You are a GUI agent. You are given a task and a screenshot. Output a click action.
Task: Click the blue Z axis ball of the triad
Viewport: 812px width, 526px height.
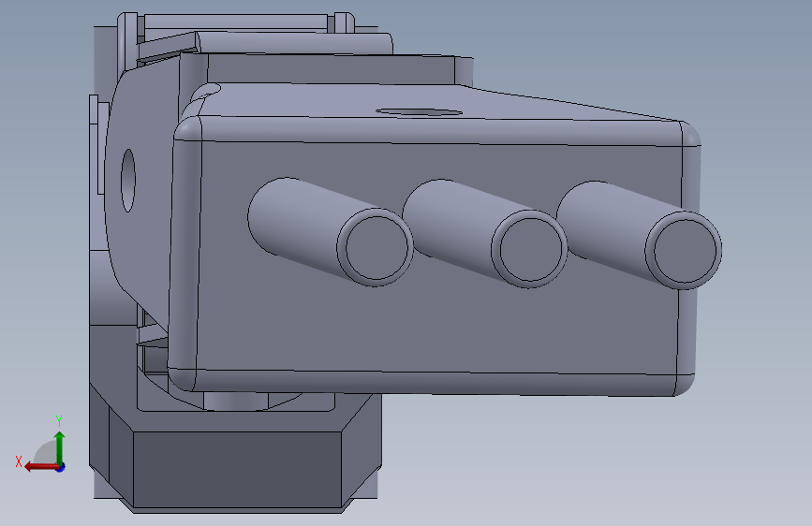coord(61,468)
